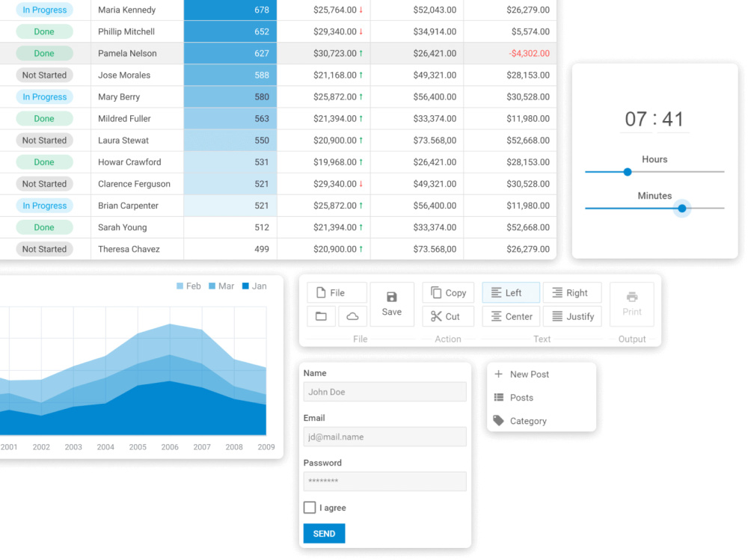748x560 pixels.
Task: Click the SEND button
Action: [x=324, y=533]
